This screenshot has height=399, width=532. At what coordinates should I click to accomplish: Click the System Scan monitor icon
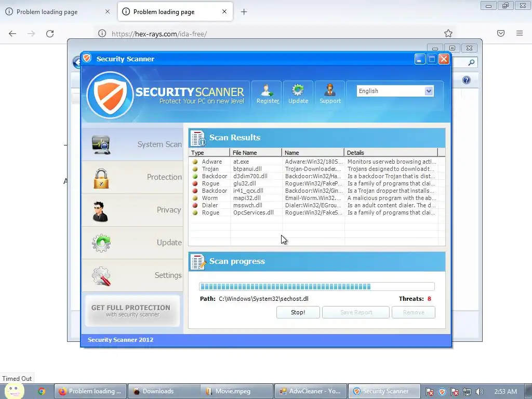[x=101, y=145]
